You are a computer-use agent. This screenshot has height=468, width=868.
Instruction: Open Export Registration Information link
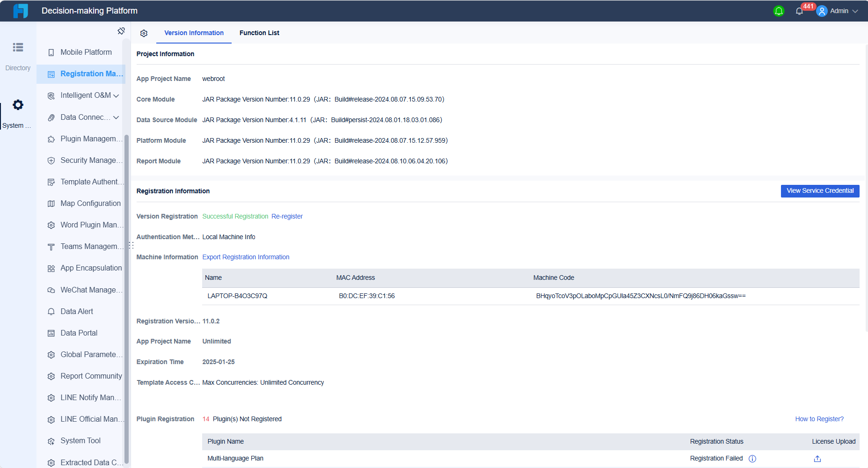pyautogui.click(x=246, y=256)
